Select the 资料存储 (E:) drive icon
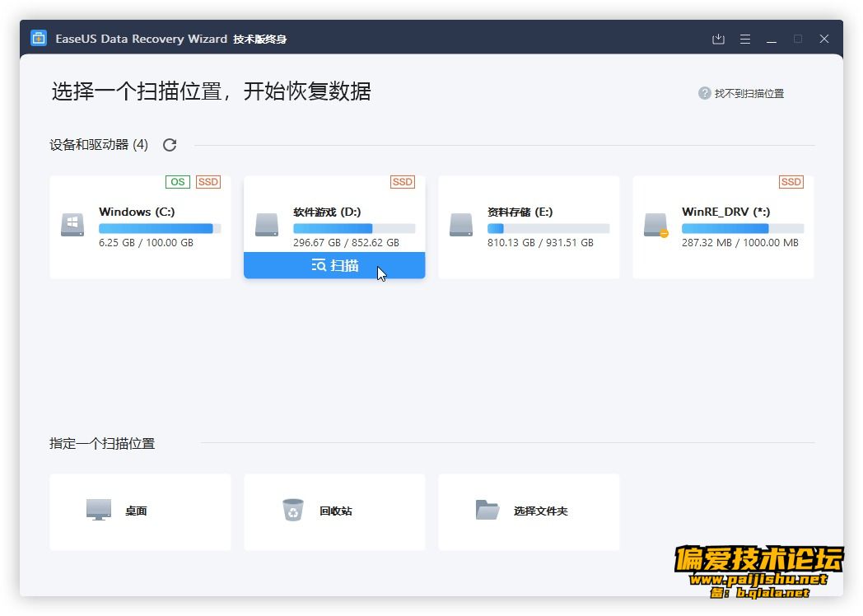This screenshot has height=616, width=863. point(461,225)
